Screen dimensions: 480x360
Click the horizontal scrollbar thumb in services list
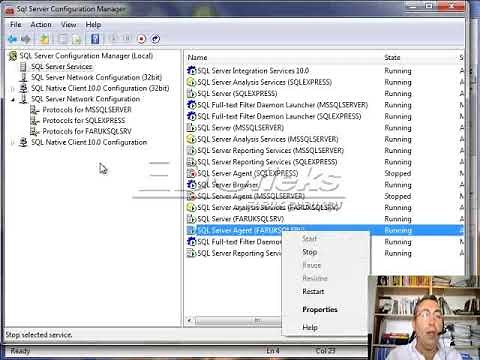(x=238, y=321)
